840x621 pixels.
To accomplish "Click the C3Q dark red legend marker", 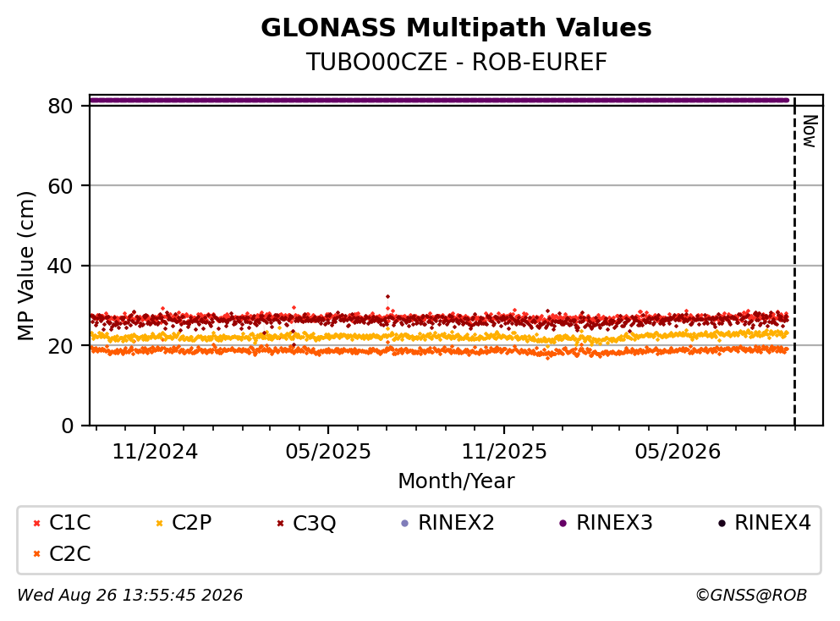I will pyautogui.click(x=280, y=523).
